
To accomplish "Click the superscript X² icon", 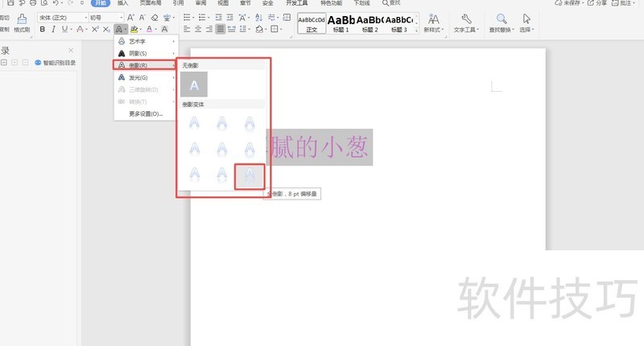I will point(95,29).
